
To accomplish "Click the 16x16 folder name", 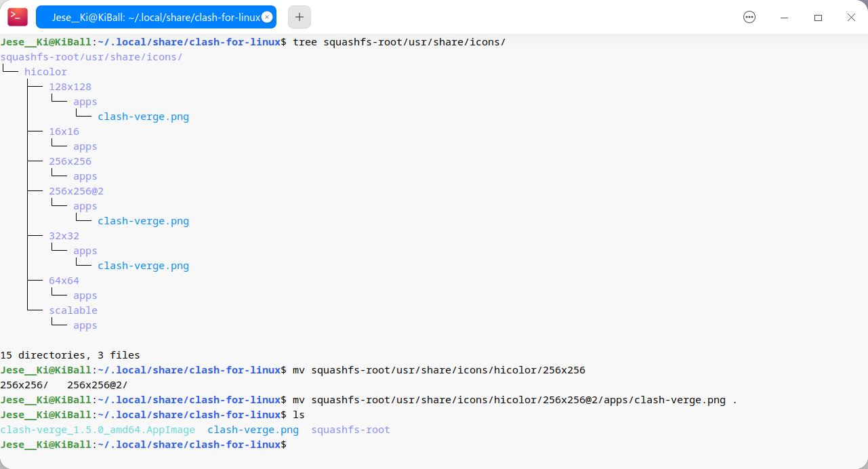I will pos(64,131).
